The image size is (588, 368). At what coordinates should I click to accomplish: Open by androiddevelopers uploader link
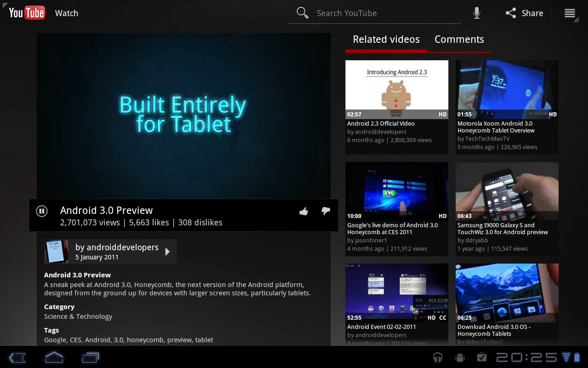pos(117,247)
